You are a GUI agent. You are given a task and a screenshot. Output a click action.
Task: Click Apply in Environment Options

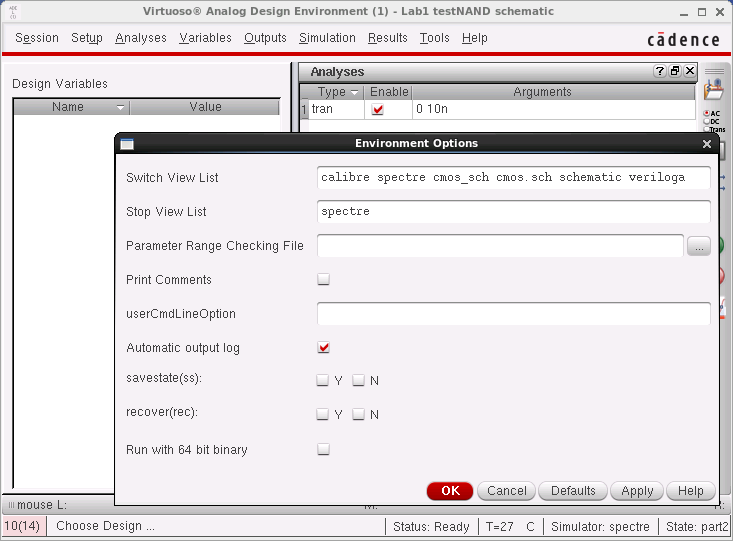pos(637,491)
